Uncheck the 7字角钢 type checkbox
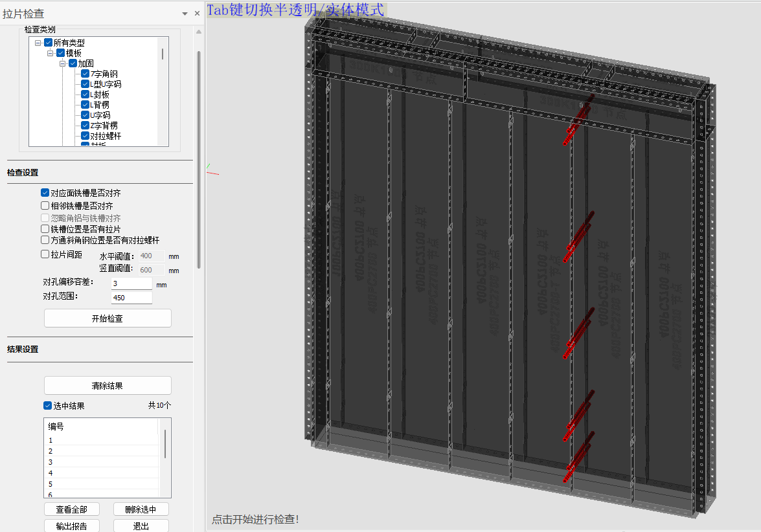Image resolution: width=761 pixels, height=532 pixels. (85, 74)
